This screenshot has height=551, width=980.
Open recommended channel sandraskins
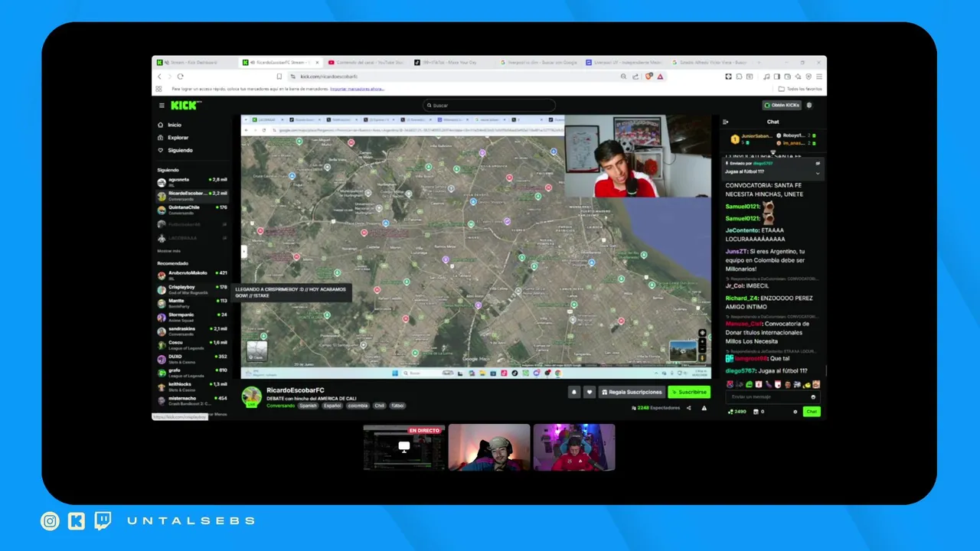(193, 330)
